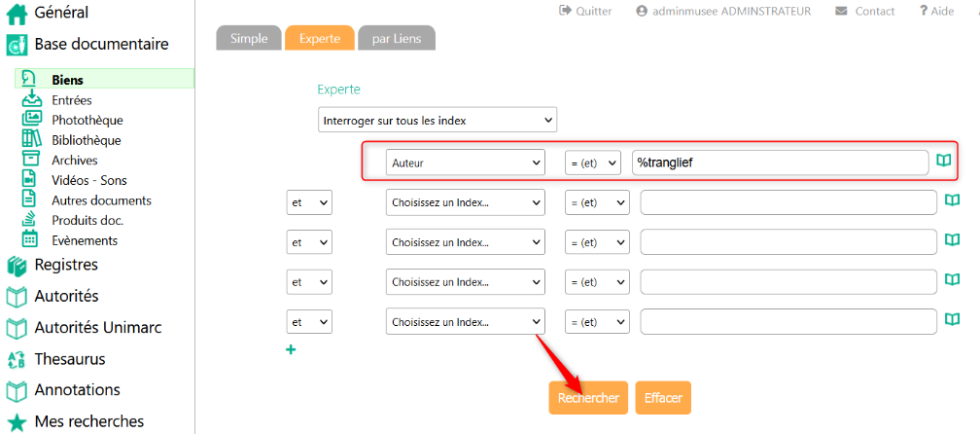Image resolution: width=980 pixels, height=434 pixels.
Task: Click the green plus icon to add criteria row
Action: tap(291, 350)
